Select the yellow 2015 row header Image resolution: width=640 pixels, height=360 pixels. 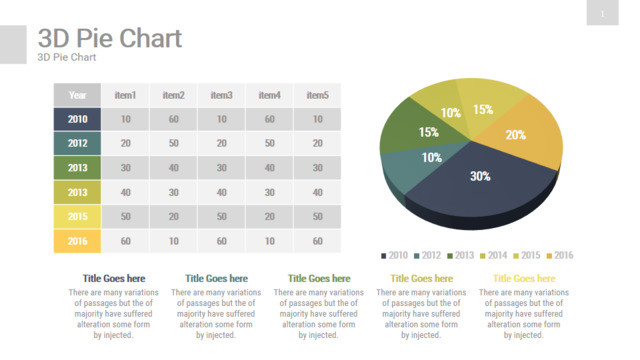point(77,216)
